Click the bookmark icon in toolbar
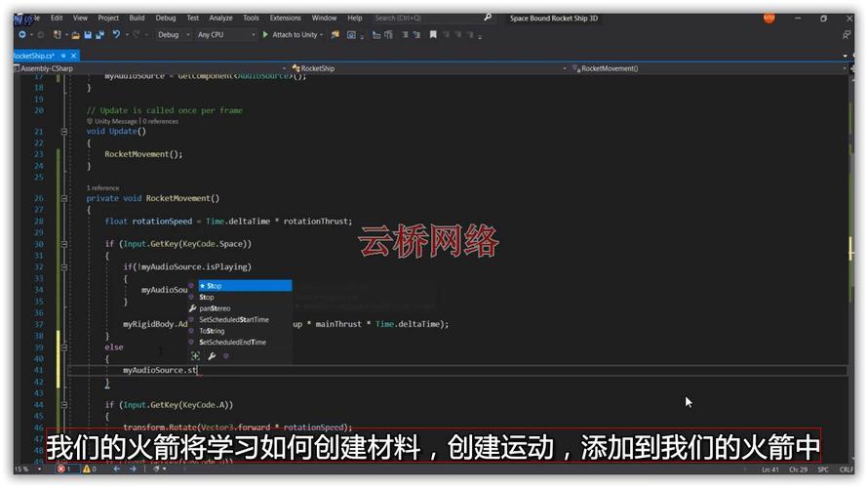The image size is (868, 488). point(432,35)
